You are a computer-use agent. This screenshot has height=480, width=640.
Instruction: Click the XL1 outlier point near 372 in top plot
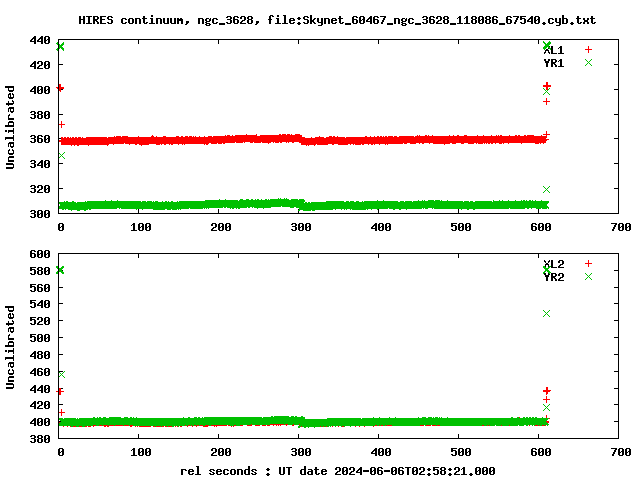62,124
